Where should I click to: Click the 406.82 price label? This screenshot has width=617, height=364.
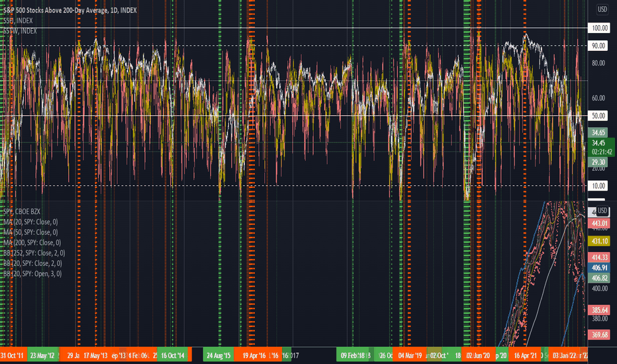point(599,278)
